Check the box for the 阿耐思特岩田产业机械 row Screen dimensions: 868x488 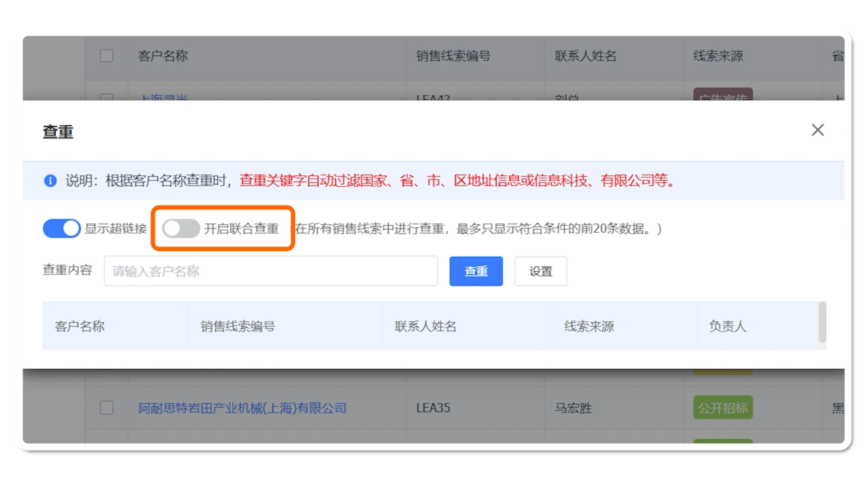(x=107, y=408)
